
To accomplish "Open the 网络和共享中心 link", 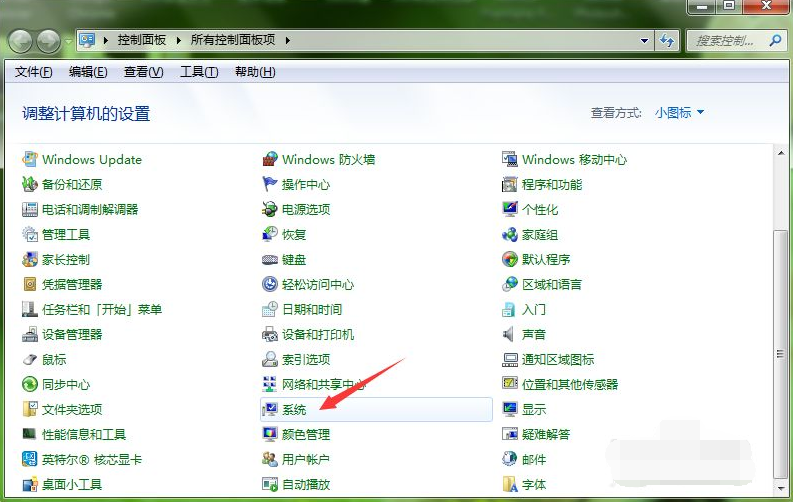I will [324, 384].
